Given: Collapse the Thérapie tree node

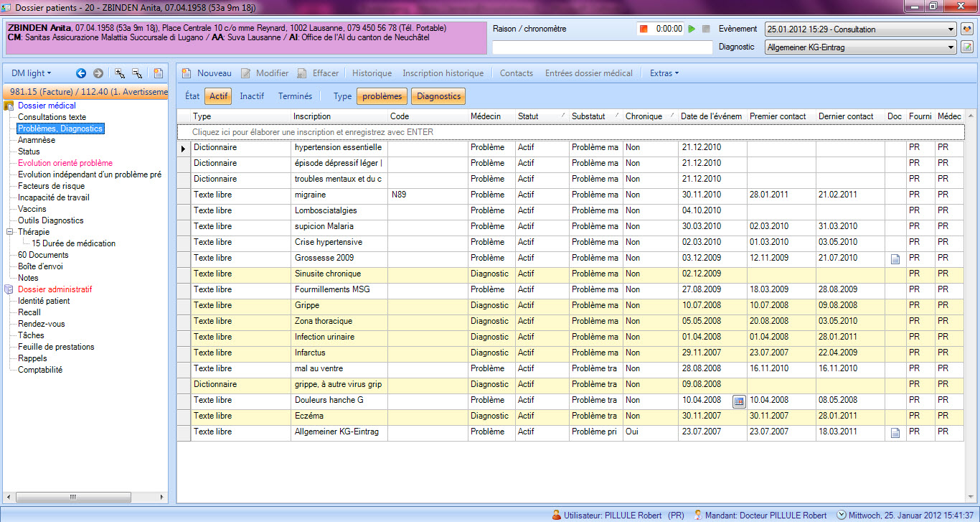Looking at the screenshot, I should pyautogui.click(x=10, y=232).
